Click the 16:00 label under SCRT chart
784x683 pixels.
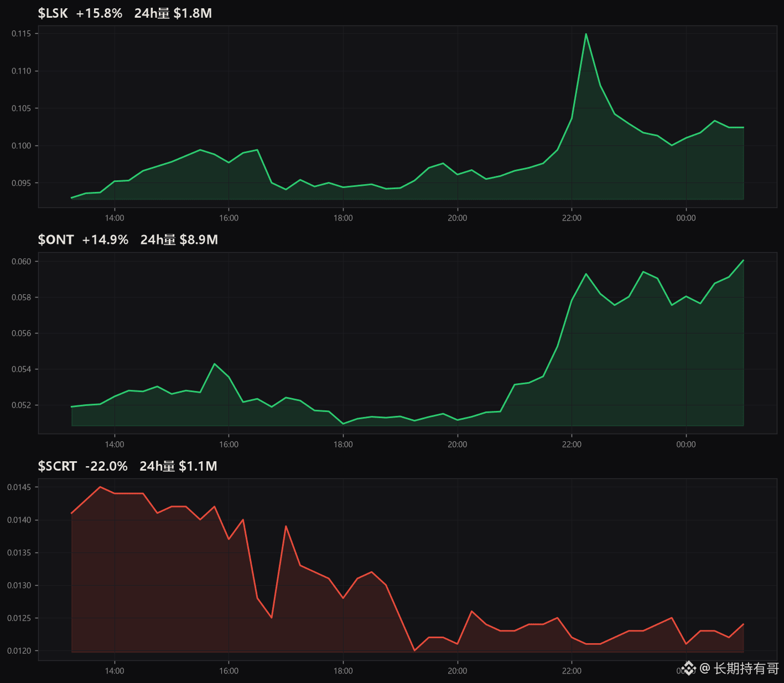229,671
